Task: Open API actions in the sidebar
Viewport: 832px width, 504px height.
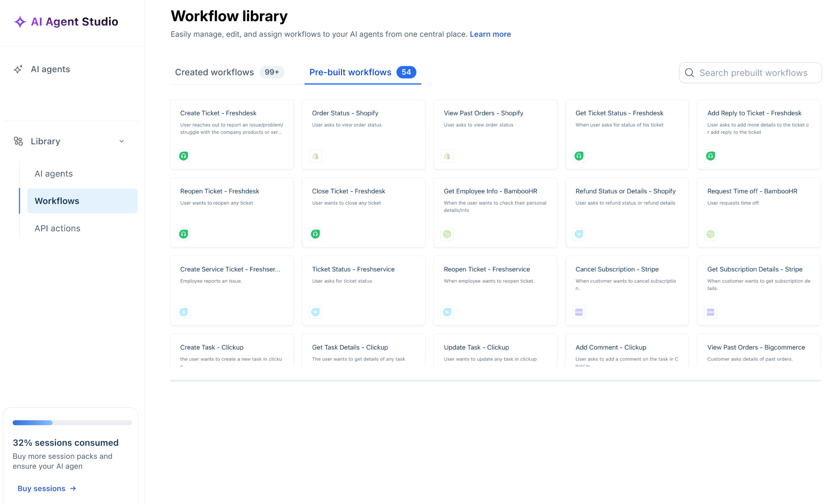Action: (57, 228)
